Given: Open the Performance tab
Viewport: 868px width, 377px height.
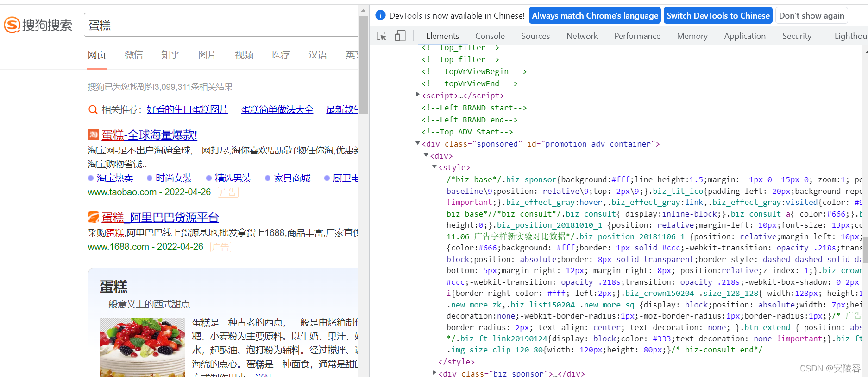Looking at the screenshot, I should tap(637, 36).
